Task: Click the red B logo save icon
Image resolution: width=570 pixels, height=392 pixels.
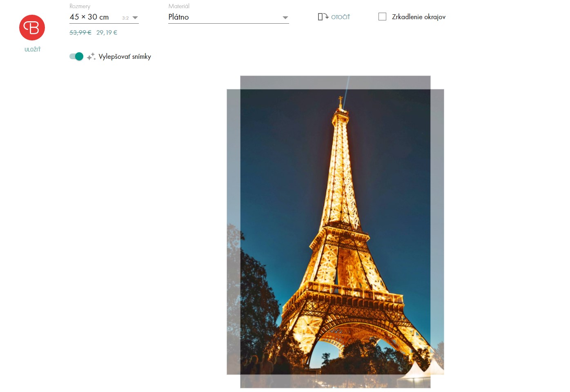Action: [x=32, y=28]
